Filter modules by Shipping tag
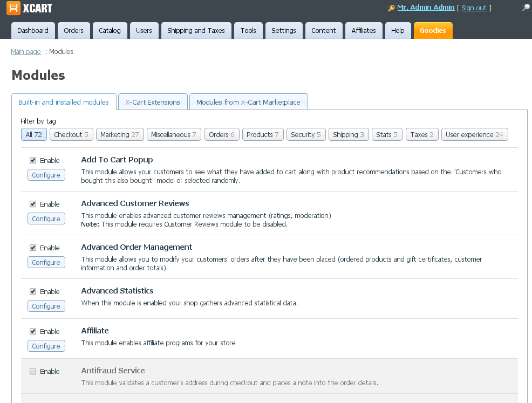Viewport: 532px width, 403px height. (x=349, y=135)
